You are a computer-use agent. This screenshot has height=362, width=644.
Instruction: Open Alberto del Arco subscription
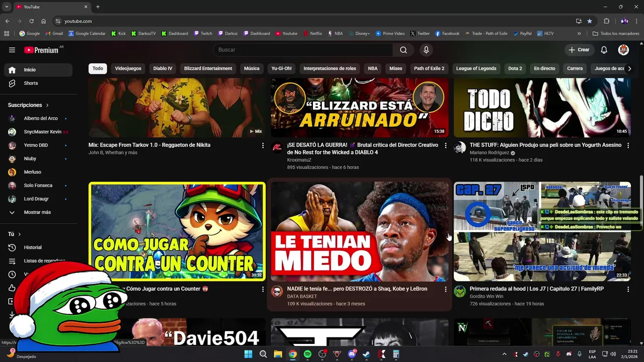tap(38, 119)
